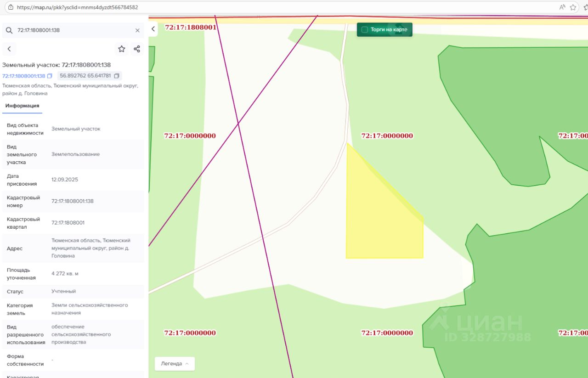
Task: Switch to the 'Информация' tab
Action: pos(22,106)
